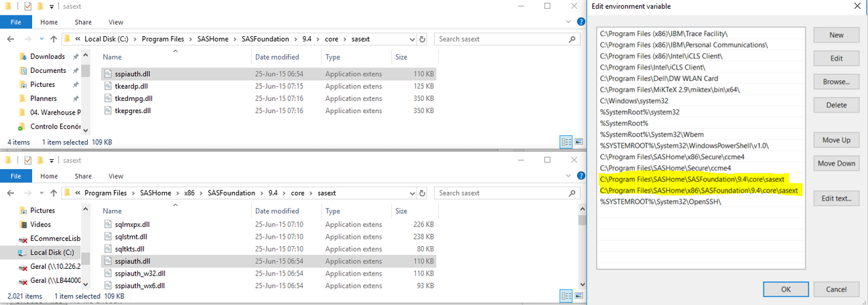Confirm the dialog with OK
The height and width of the screenshot is (305, 868).
click(x=786, y=289)
